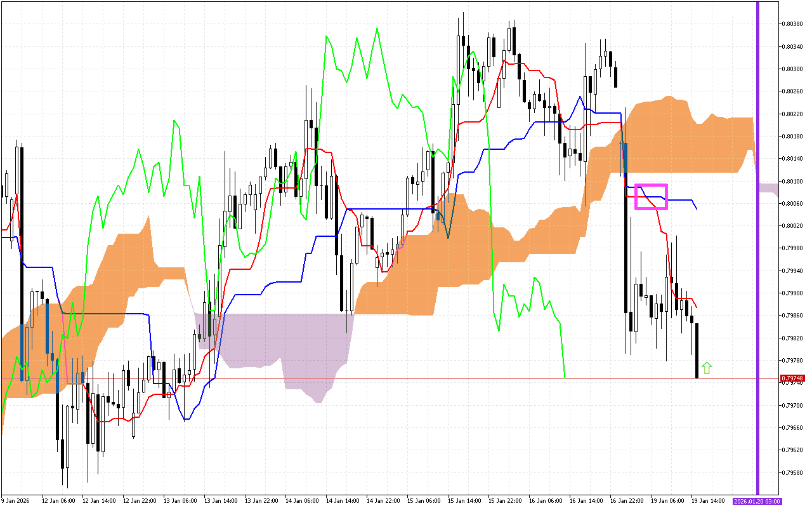Click the 0.79900 price scale label
The width and height of the screenshot is (812, 508).
click(x=792, y=293)
